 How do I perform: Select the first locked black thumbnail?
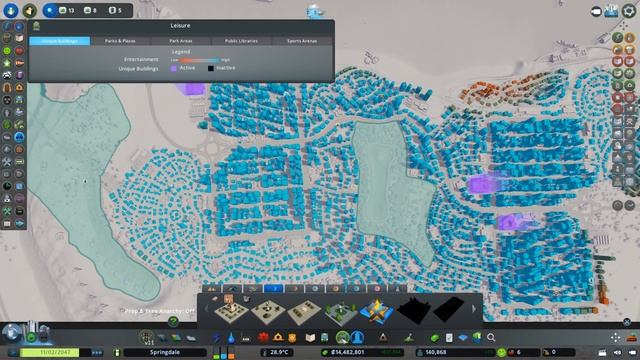(413, 310)
